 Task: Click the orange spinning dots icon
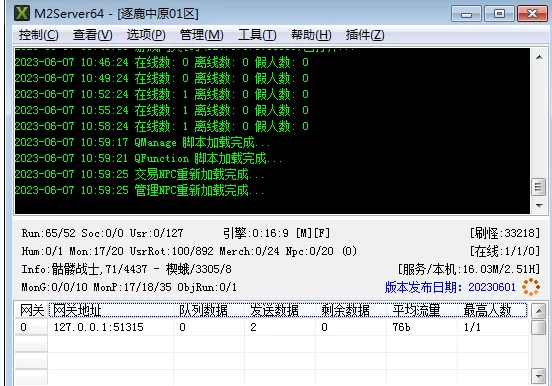[x=531, y=287]
